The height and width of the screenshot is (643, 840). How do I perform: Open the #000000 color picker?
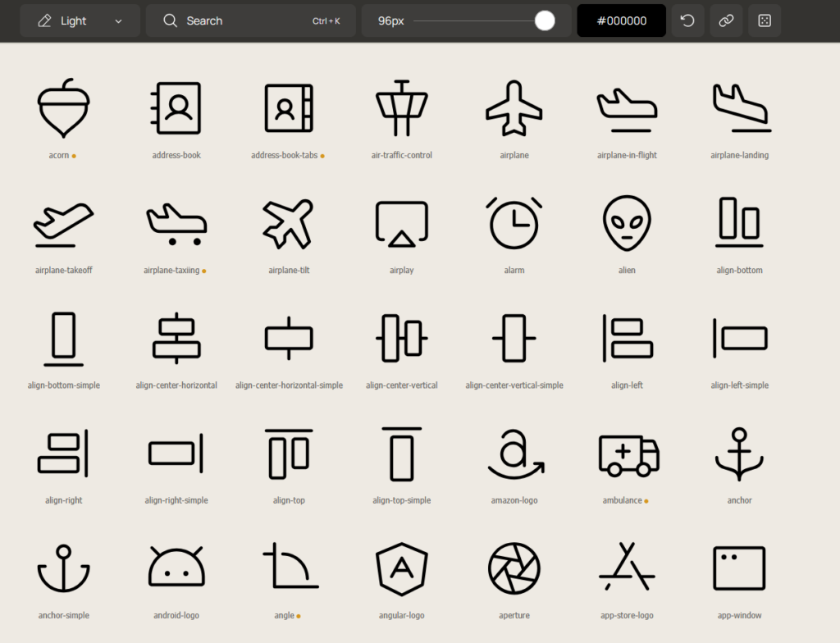click(621, 21)
